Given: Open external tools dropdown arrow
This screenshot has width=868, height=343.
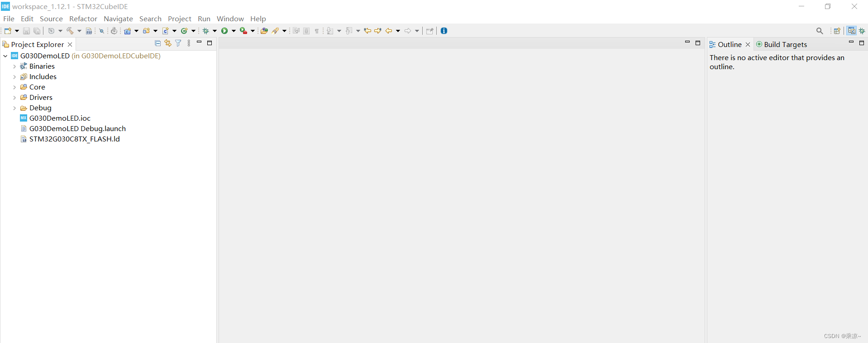Looking at the screenshot, I should click(253, 31).
